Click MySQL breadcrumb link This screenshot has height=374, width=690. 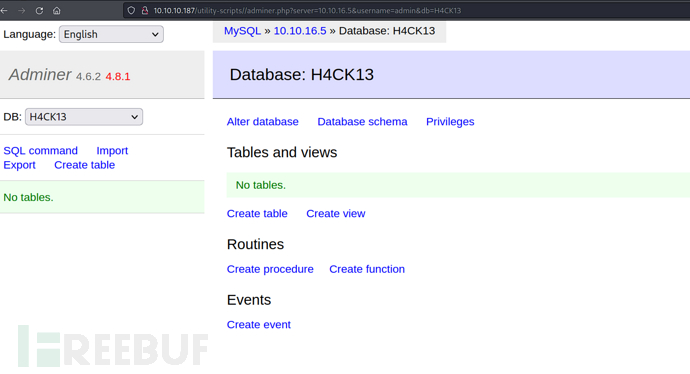pos(242,31)
